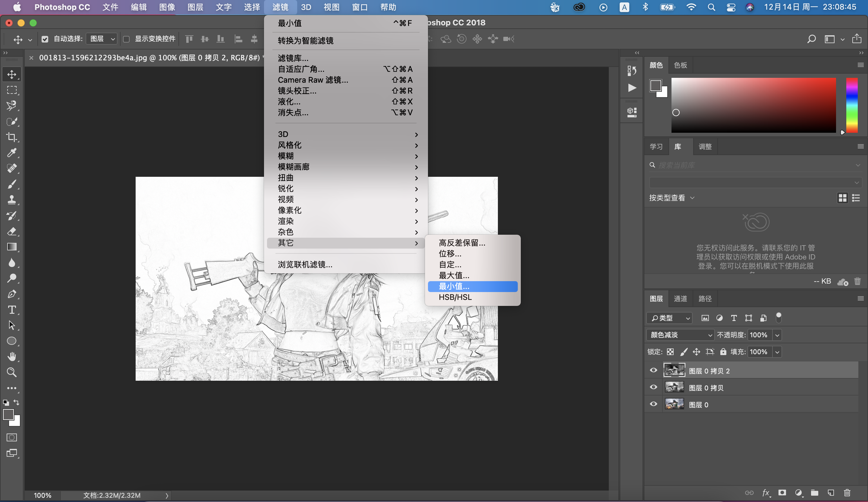Open the auto-select 图层 dropdown

[x=102, y=39]
